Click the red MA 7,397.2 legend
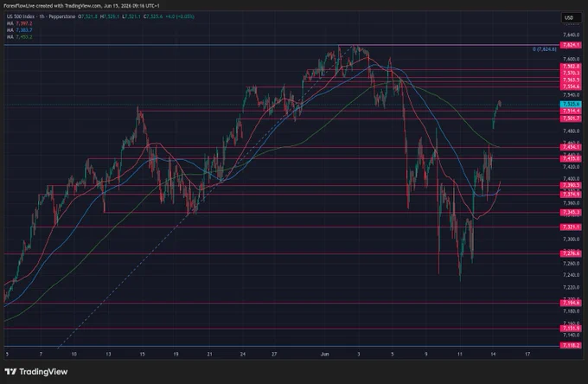This screenshot has width=588, height=384. click(19, 23)
